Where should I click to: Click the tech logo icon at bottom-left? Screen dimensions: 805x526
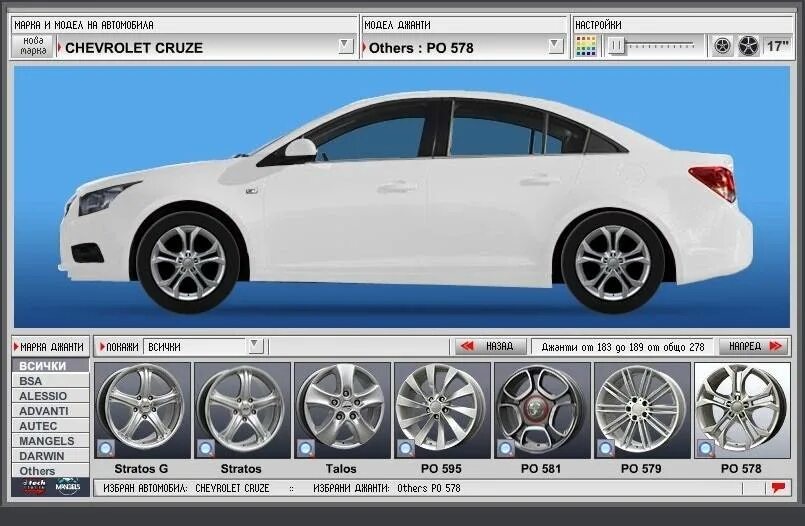[34, 486]
